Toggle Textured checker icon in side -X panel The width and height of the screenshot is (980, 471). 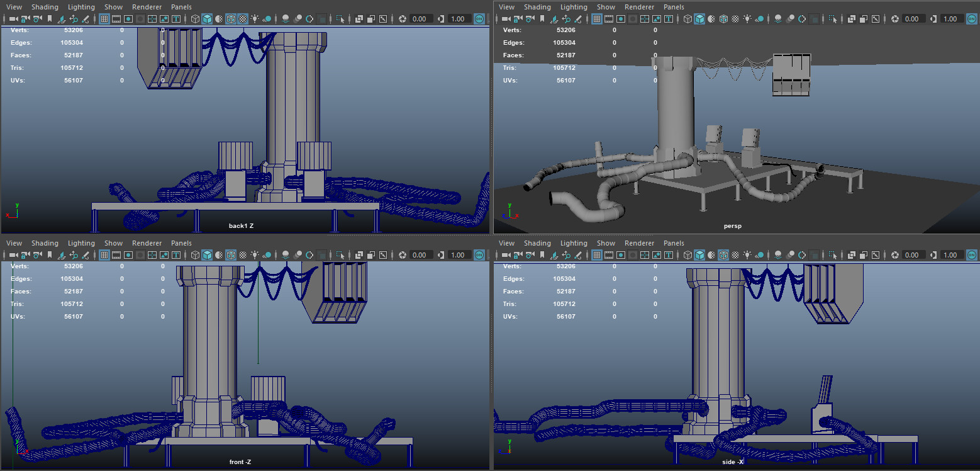coord(735,255)
